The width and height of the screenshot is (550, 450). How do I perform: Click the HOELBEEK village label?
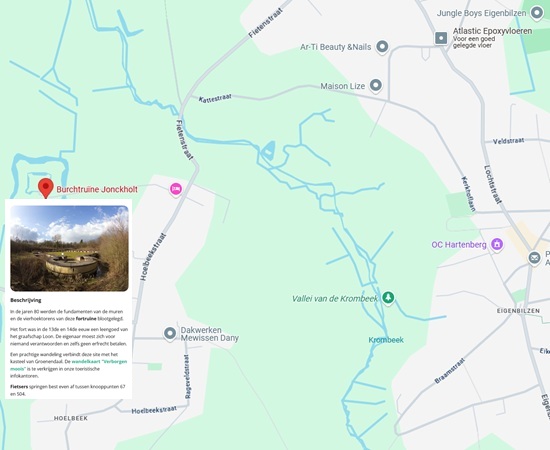coord(71,418)
